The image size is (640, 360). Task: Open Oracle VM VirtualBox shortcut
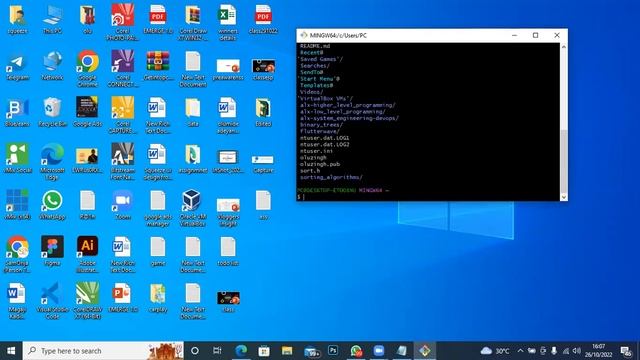192,208
